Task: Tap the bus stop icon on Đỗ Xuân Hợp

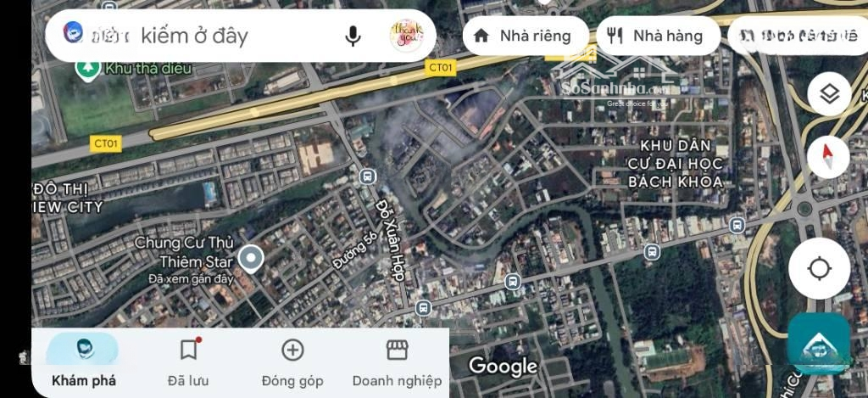Action: pos(366,177)
